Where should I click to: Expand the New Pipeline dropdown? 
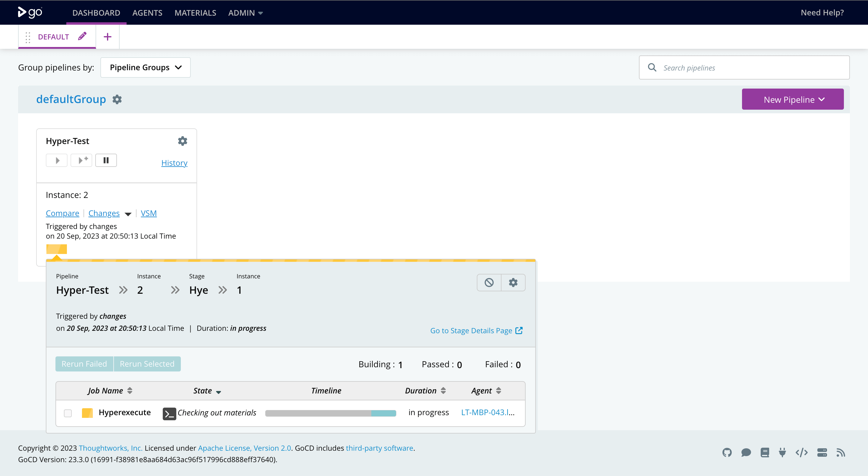793,99
